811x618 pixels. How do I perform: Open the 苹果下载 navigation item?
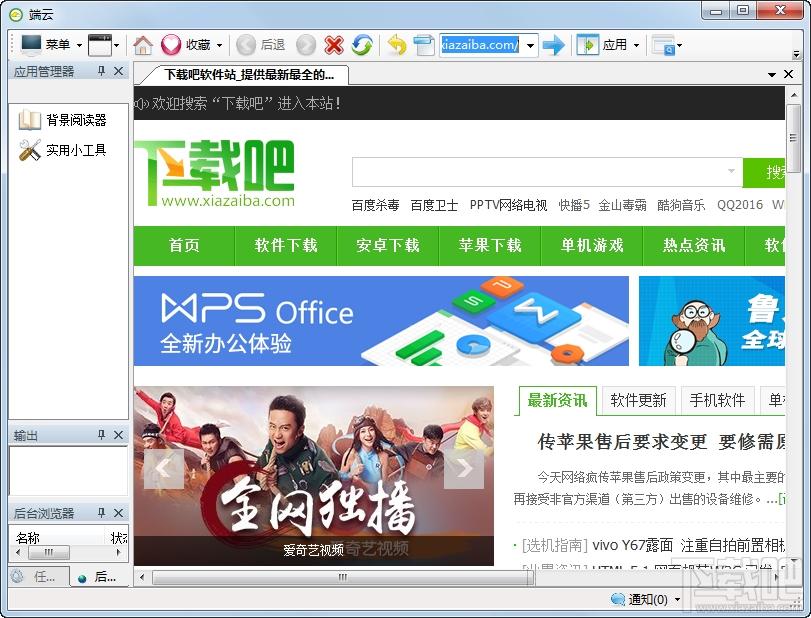click(490, 245)
